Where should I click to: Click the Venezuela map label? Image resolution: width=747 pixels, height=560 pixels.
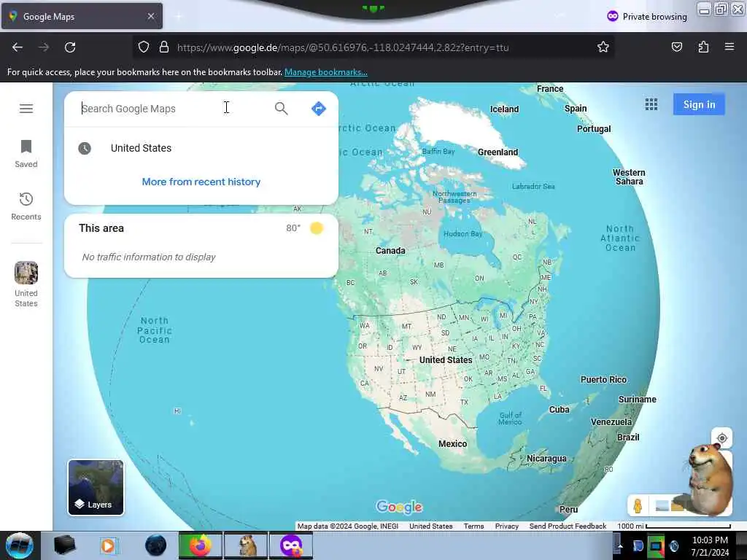[611, 422]
